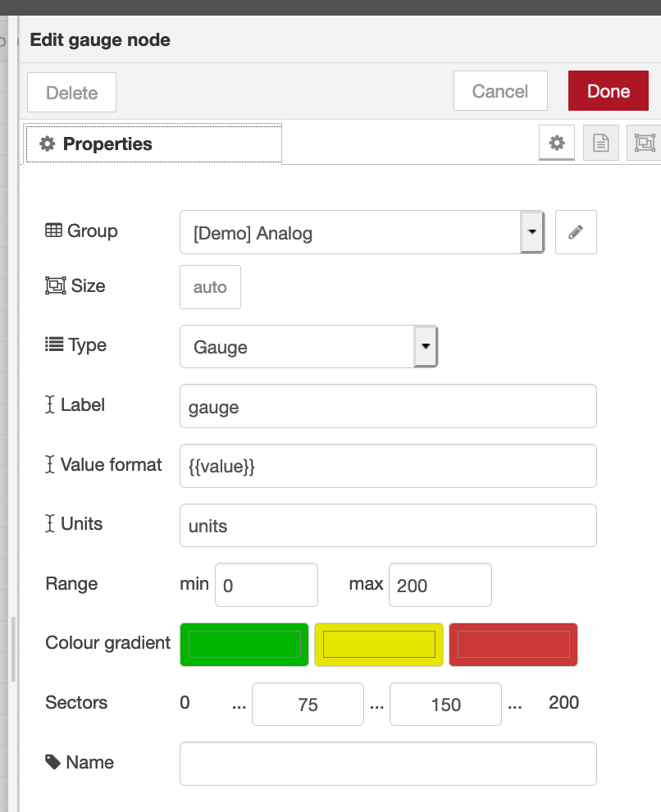661x812 pixels.
Task: Open the Type dropdown set to Gauge
Action: (x=308, y=347)
